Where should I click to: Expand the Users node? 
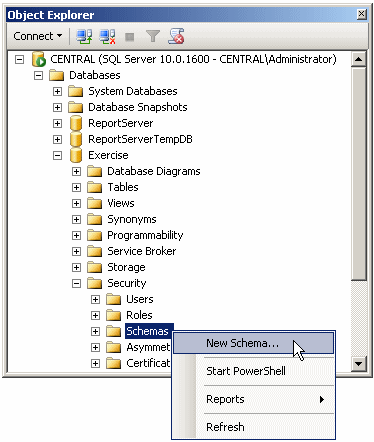pos(96,300)
